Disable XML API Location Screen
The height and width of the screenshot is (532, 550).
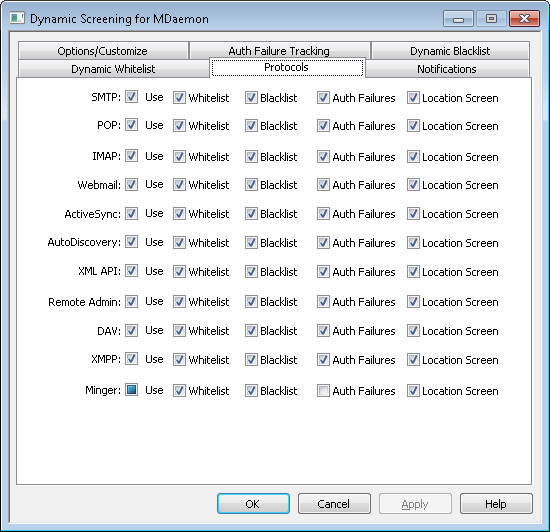point(413,271)
